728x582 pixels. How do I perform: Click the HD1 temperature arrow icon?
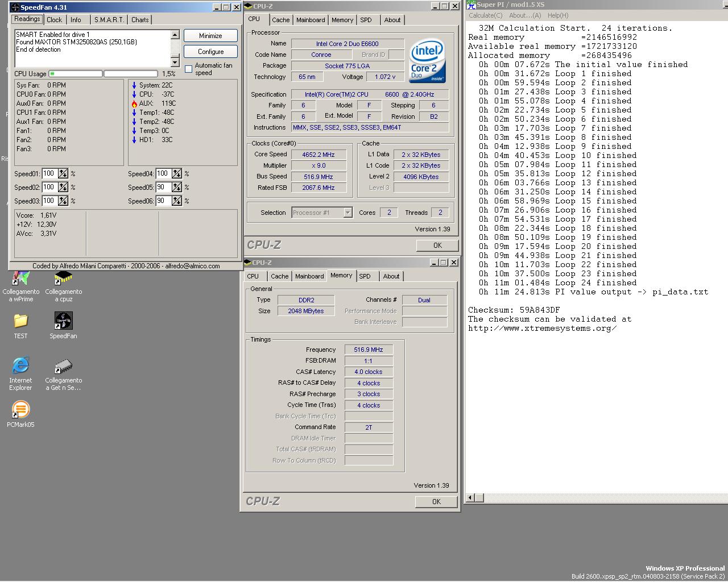click(134, 140)
